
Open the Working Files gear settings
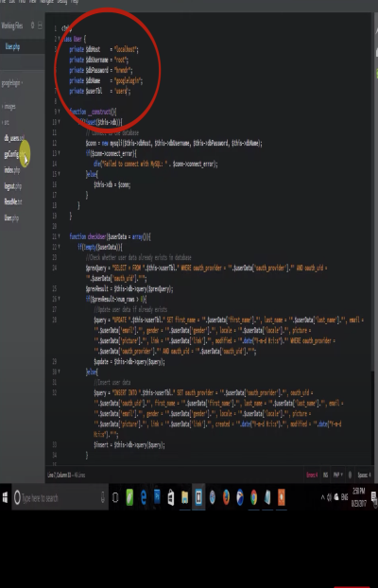click(33, 26)
